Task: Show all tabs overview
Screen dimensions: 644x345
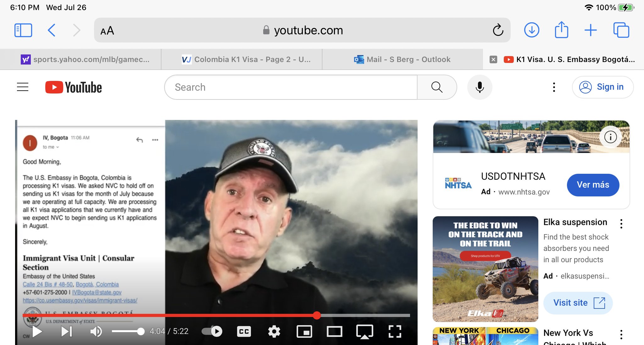Action: click(621, 30)
